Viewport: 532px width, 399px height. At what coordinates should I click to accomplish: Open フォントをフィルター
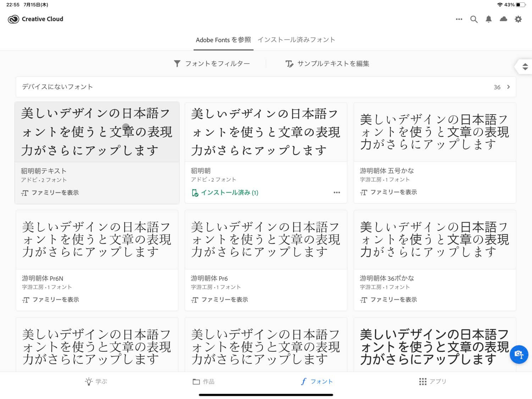pyautogui.click(x=212, y=64)
